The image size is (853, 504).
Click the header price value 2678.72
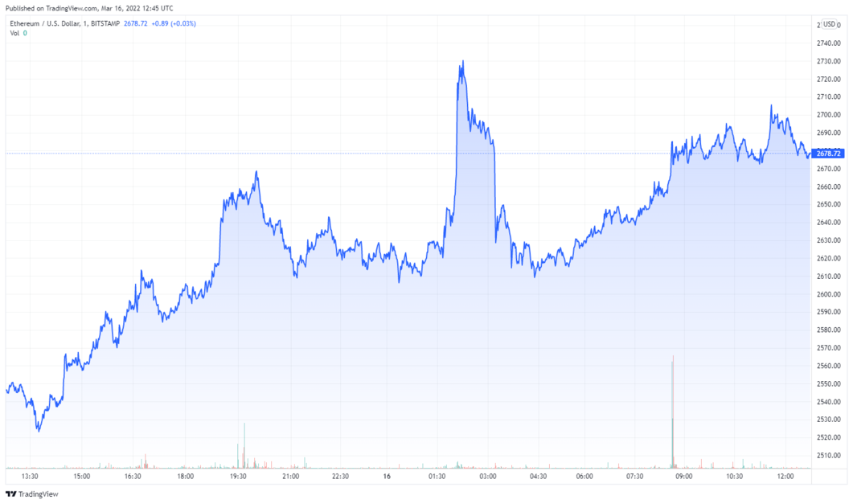click(135, 24)
